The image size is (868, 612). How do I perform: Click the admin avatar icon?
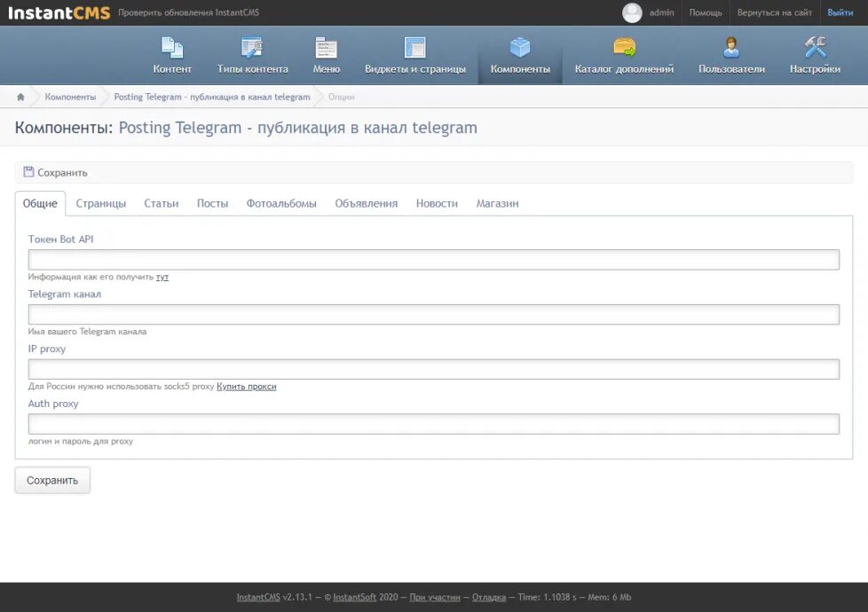(x=632, y=12)
